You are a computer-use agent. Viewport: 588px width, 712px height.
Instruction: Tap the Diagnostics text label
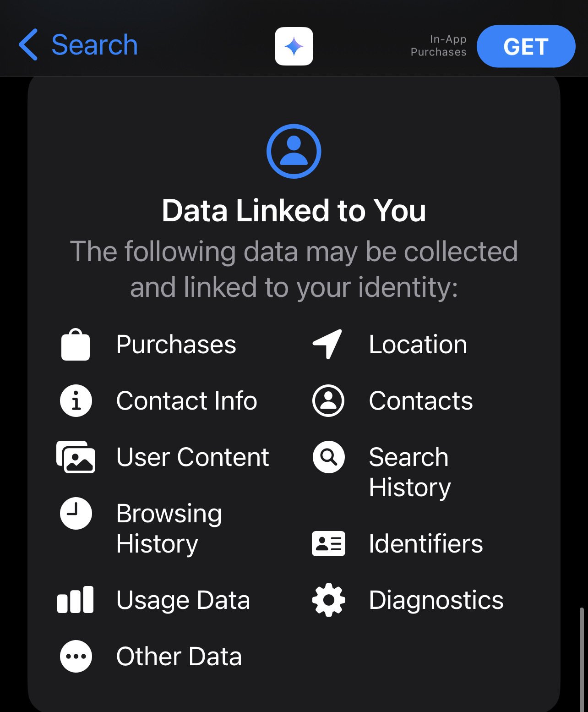[x=436, y=600]
